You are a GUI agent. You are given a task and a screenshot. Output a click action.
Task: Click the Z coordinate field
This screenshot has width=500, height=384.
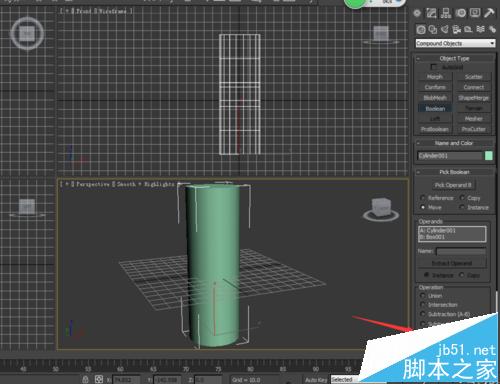(x=208, y=380)
